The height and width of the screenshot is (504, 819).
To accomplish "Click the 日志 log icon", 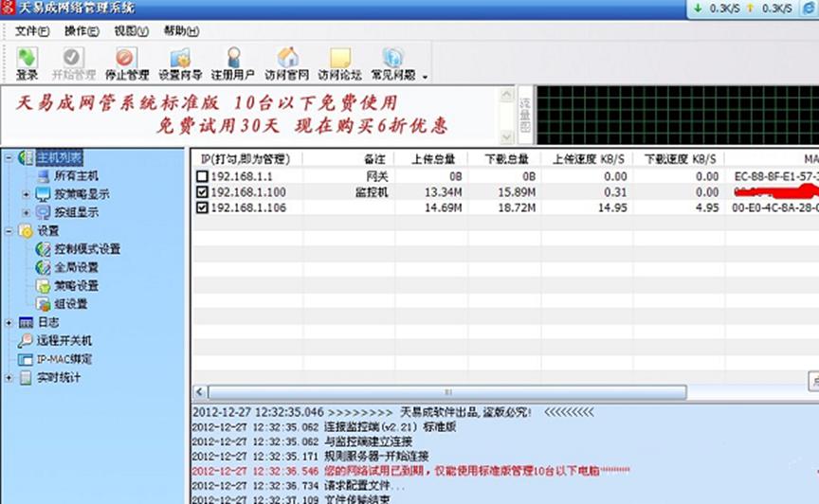I will coord(26,322).
